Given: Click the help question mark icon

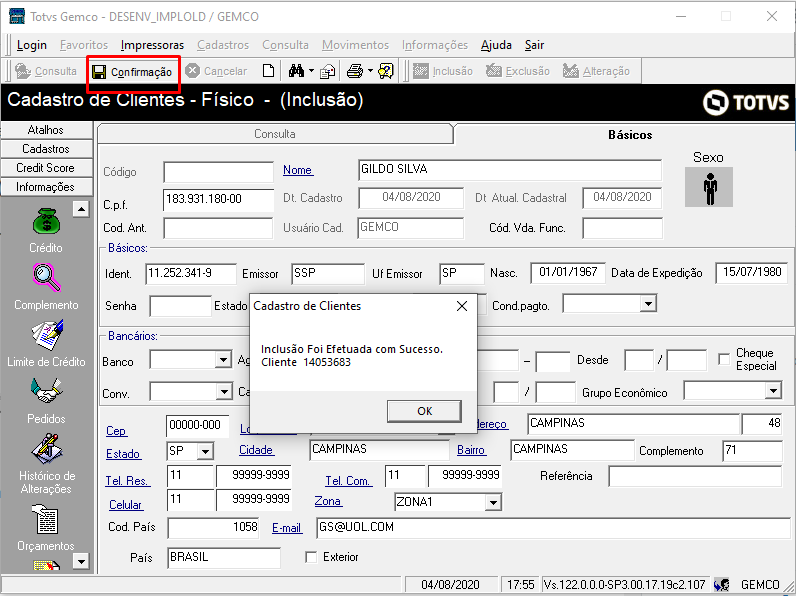Looking at the screenshot, I should click(x=386, y=71).
